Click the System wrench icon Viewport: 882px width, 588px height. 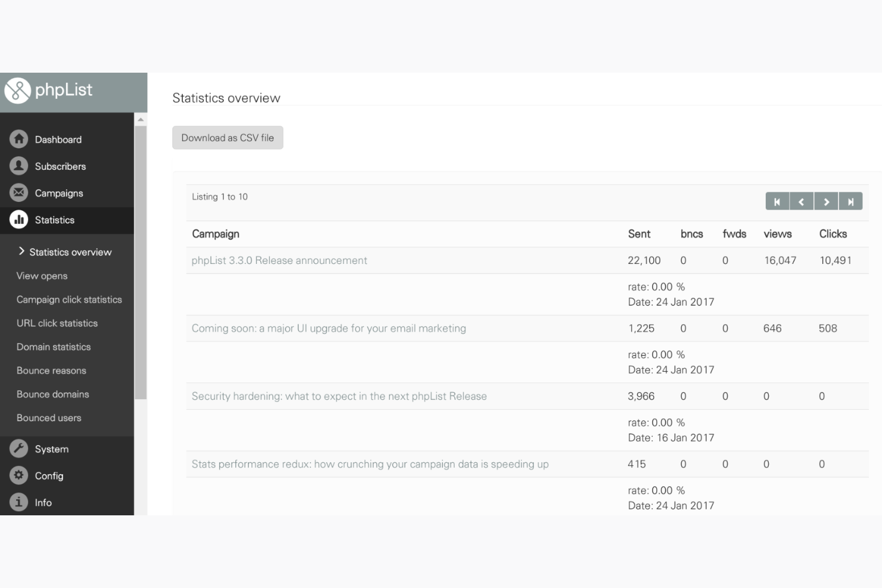click(x=19, y=449)
